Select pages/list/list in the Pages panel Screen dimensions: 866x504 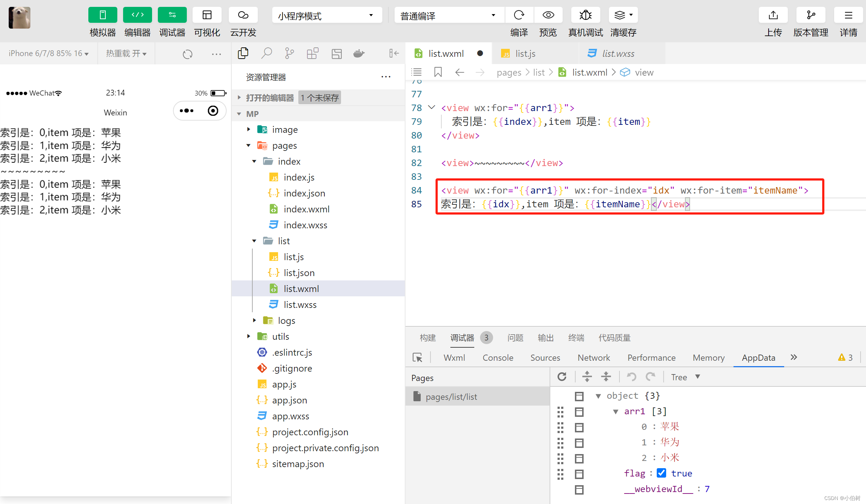click(451, 396)
